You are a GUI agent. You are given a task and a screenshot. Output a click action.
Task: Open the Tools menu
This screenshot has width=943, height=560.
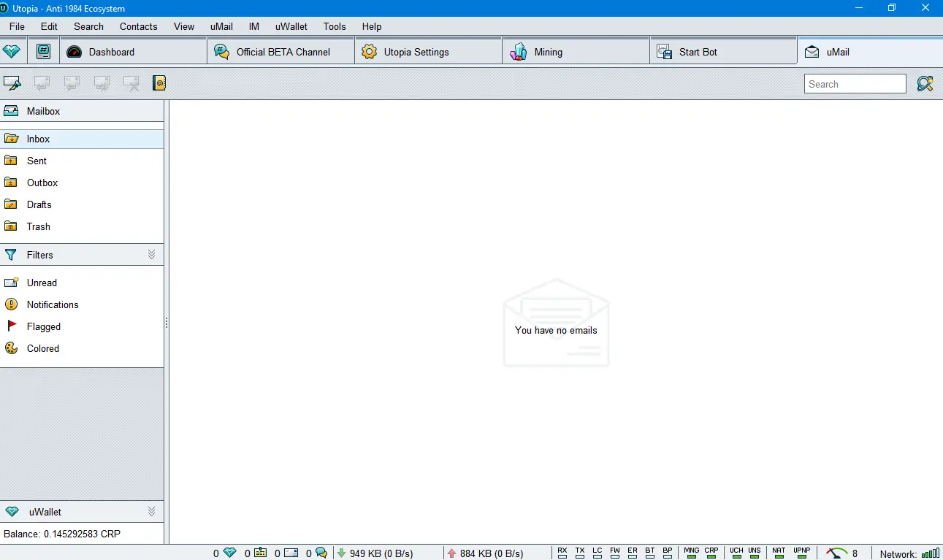pos(335,26)
